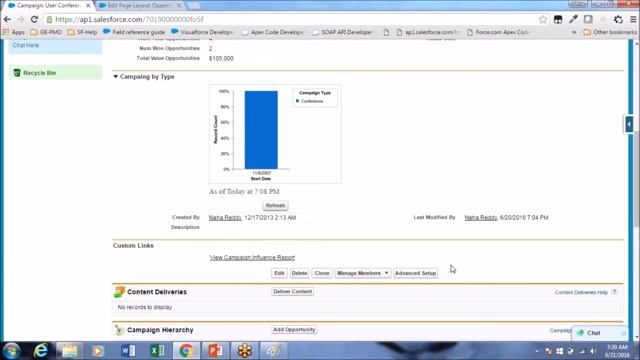The width and height of the screenshot is (640, 360).
Task: Open the Chat Here sidebar link
Action: [26, 45]
